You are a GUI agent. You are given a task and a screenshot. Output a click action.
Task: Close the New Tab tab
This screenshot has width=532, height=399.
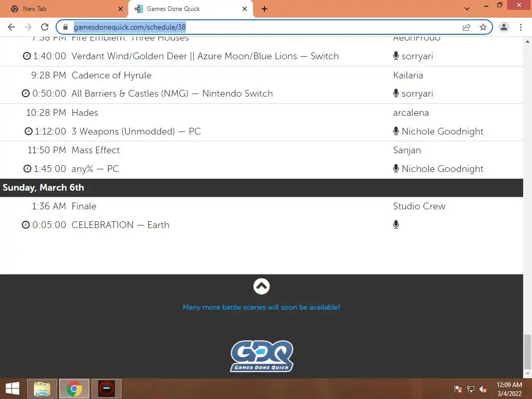click(x=121, y=9)
